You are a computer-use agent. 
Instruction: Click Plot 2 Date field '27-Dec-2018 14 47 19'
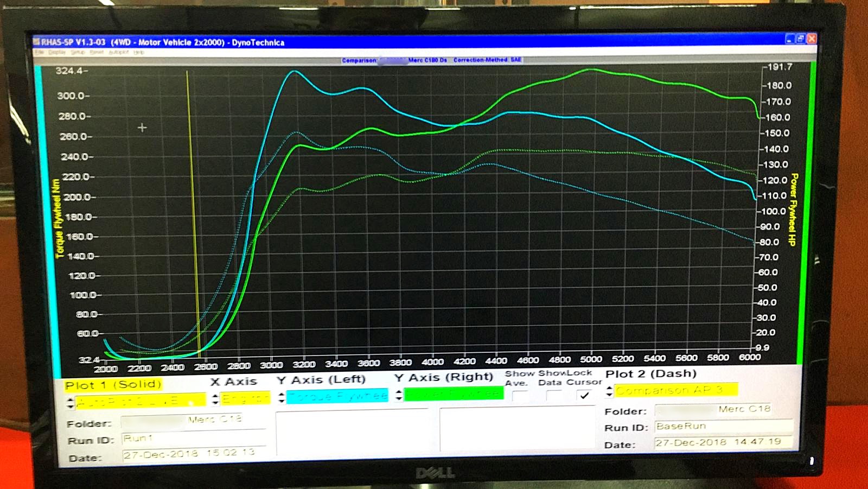[724, 442]
